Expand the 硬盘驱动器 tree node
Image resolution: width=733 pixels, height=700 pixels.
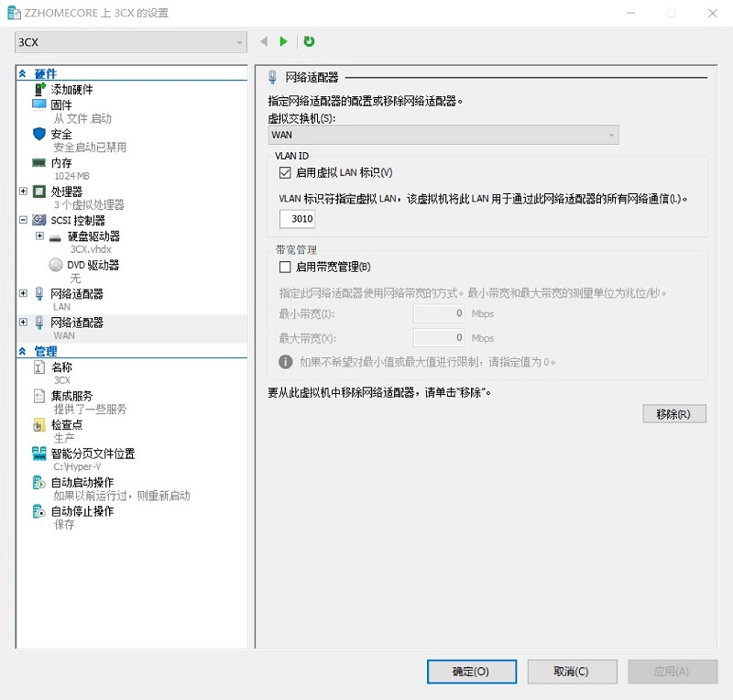[39, 236]
